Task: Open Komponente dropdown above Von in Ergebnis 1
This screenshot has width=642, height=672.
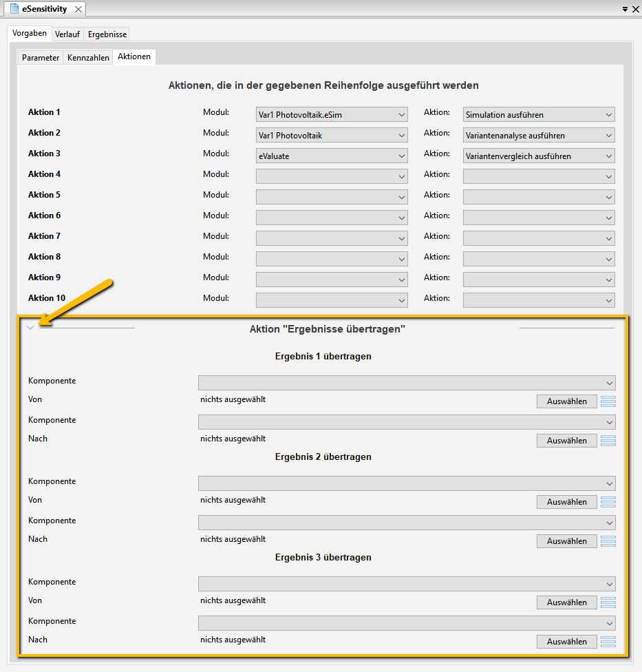Action: tap(407, 383)
